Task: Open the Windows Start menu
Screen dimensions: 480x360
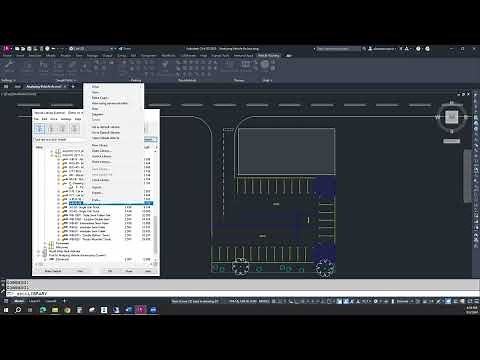Action: click(6, 310)
